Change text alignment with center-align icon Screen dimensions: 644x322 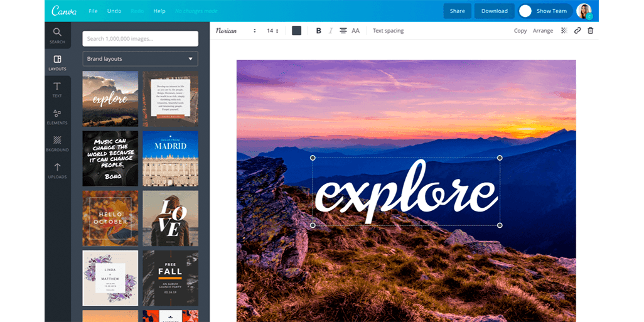[x=343, y=31]
